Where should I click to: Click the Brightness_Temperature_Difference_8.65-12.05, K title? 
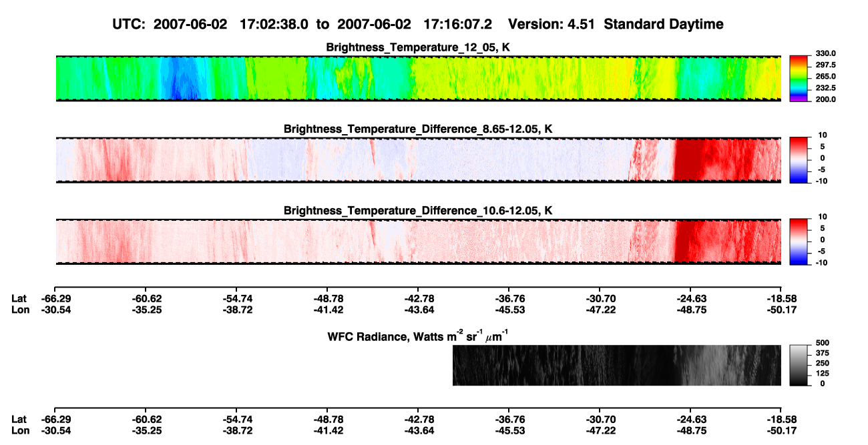point(418,129)
